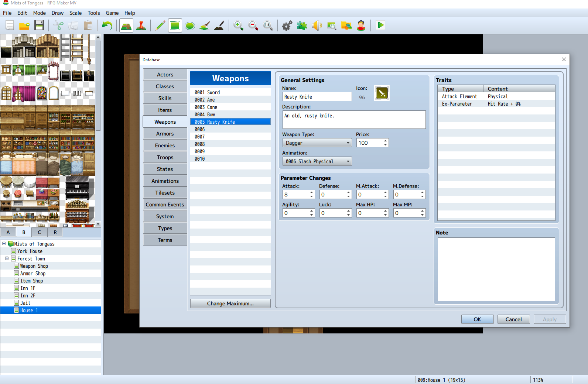Select the Rectangle drawing tool

[175, 26]
